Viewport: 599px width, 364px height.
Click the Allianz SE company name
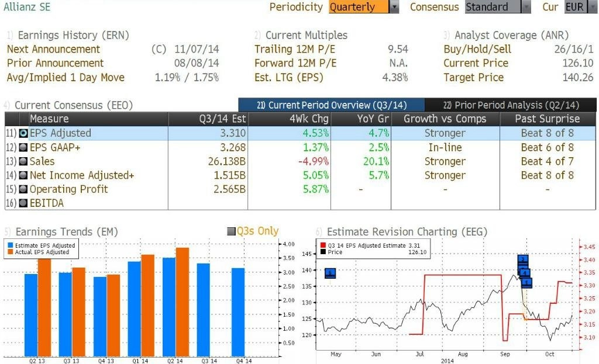27,7
